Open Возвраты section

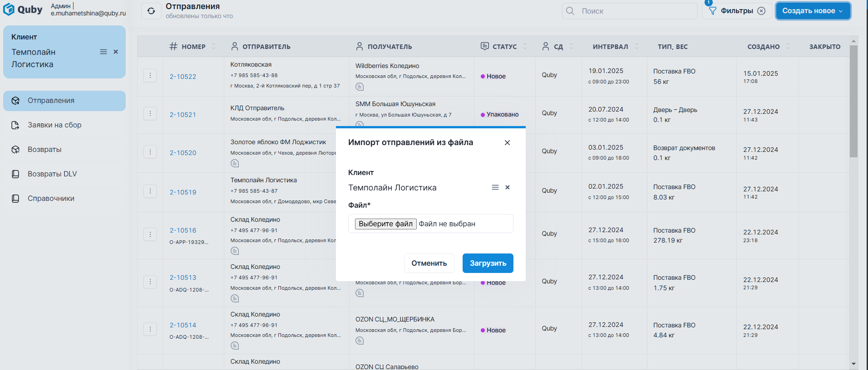64,150
